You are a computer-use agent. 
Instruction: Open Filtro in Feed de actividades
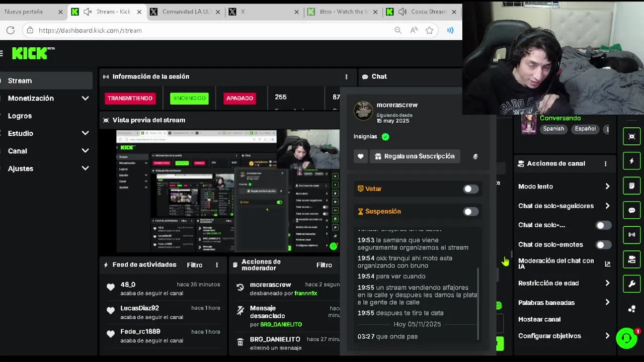click(195, 265)
